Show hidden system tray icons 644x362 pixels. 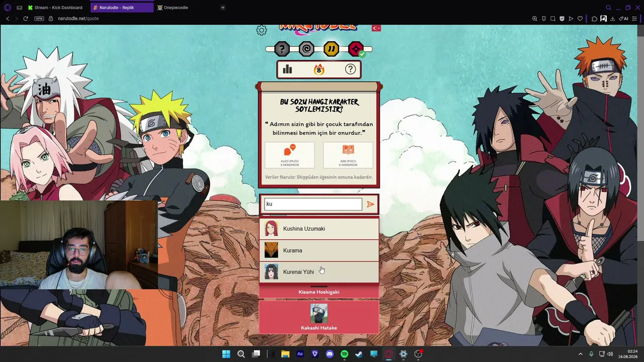coord(580,354)
